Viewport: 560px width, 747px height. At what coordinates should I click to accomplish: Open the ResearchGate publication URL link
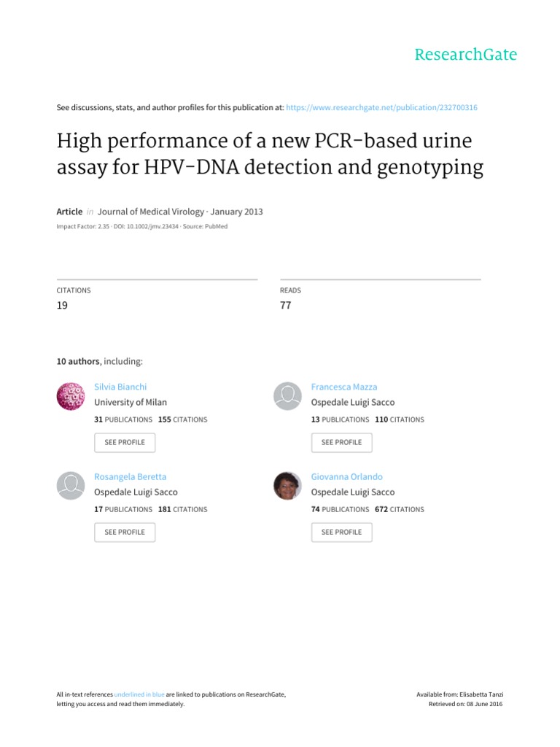[x=382, y=107]
